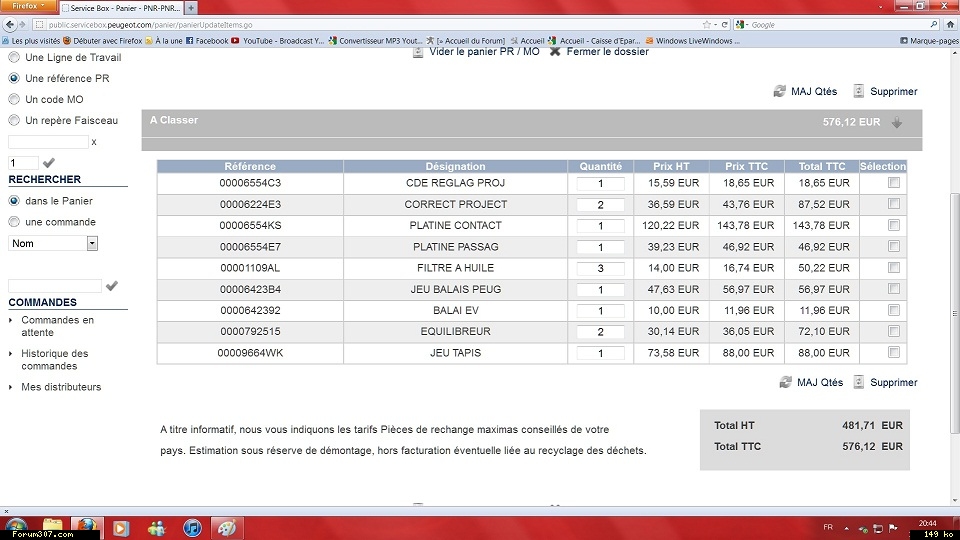Expand Commandes en attente
This screenshot has width=960, height=540.
tap(58, 326)
